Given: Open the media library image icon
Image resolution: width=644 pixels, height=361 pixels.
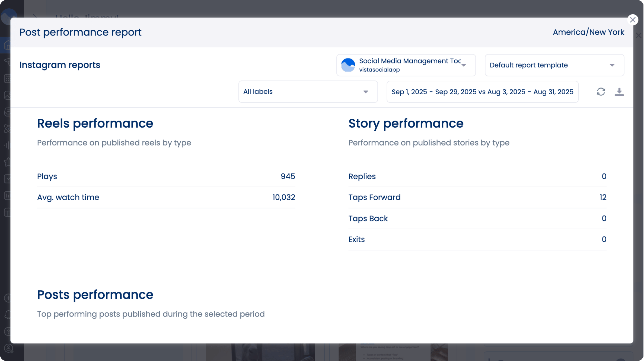Looking at the screenshot, I should tap(8, 95).
